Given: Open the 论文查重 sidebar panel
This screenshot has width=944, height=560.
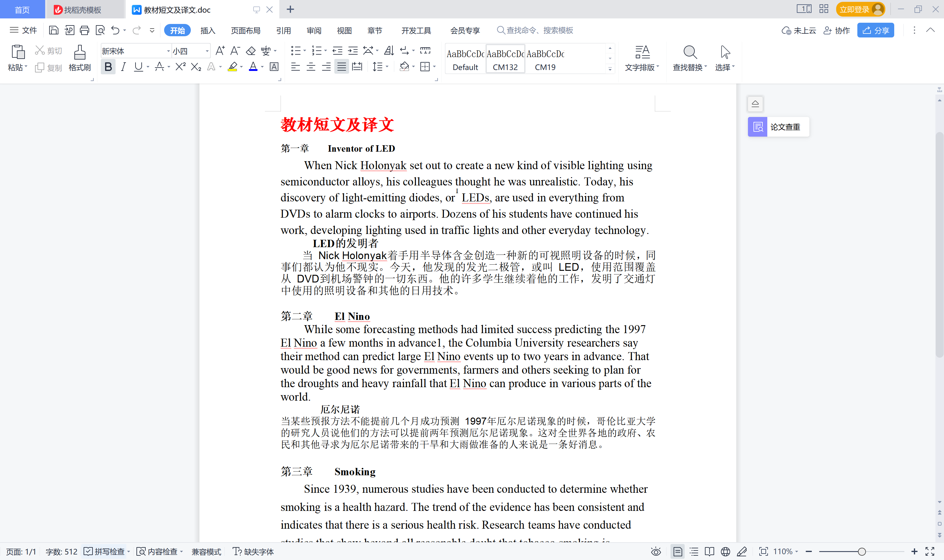Looking at the screenshot, I should point(778,127).
